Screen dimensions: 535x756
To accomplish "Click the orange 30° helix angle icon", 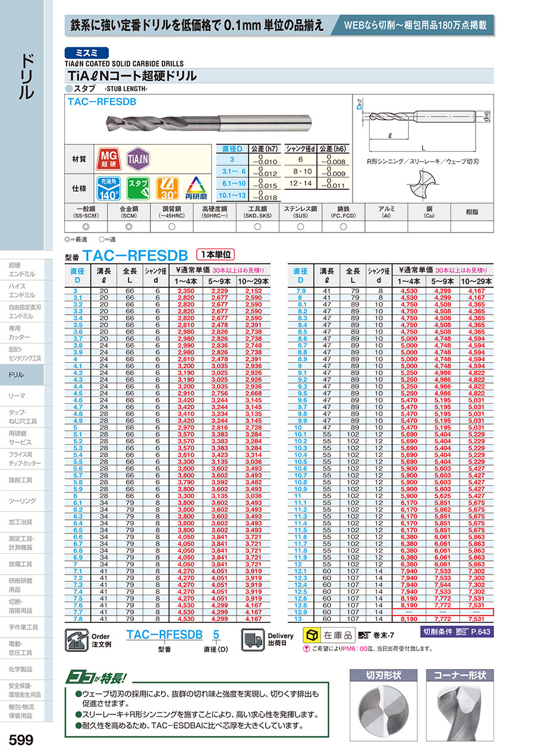I will 168,188.
